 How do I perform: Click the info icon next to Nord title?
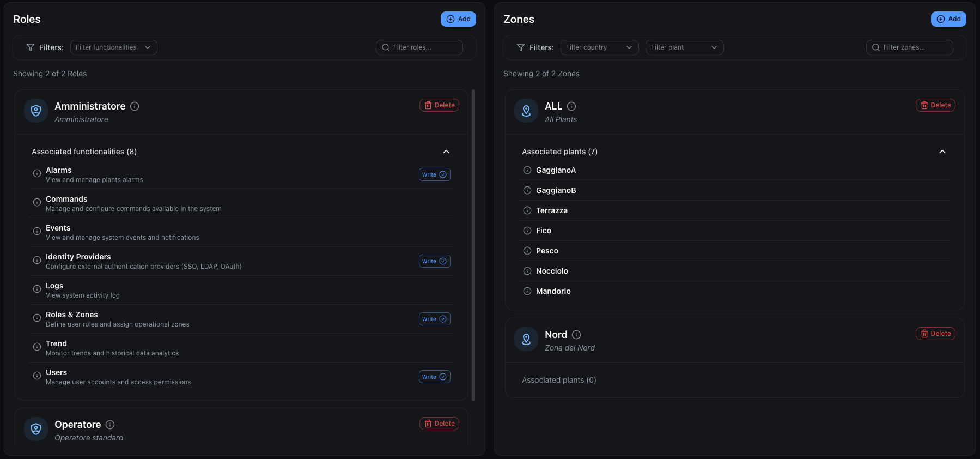tap(576, 335)
